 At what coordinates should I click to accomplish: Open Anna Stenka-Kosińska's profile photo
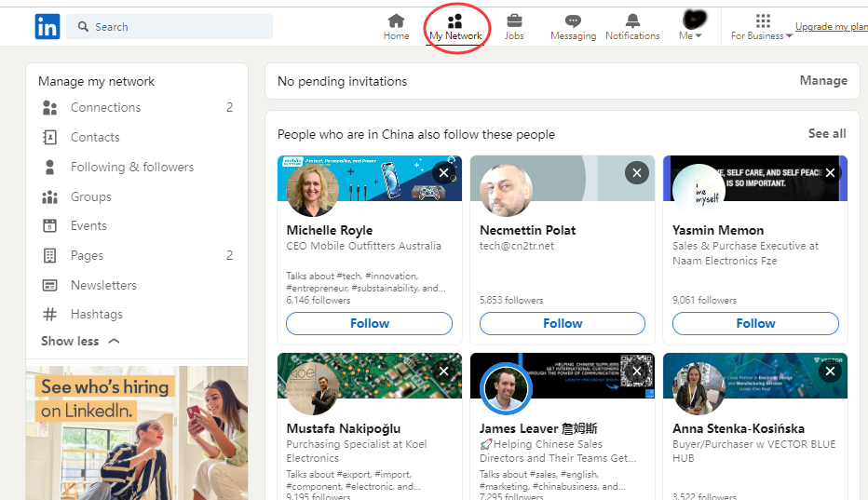698,388
